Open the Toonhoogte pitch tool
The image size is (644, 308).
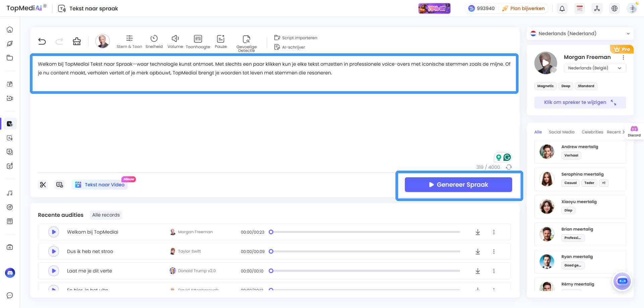tap(198, 42)
